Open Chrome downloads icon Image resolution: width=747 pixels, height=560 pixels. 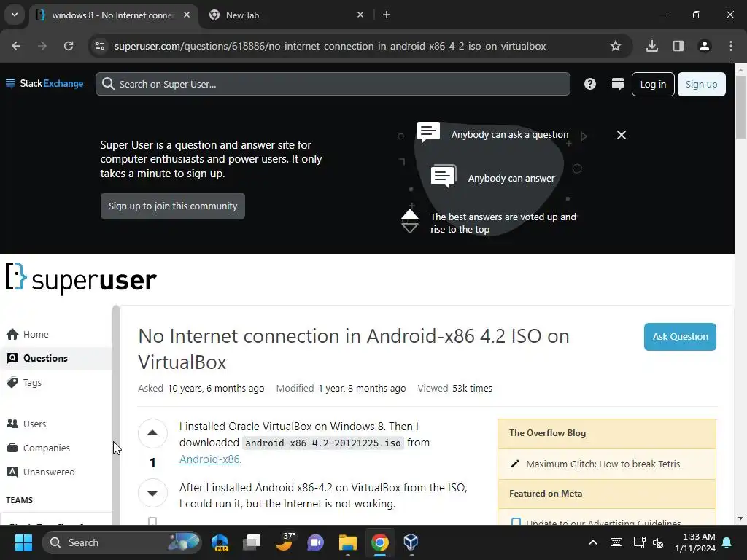point(652,46)
